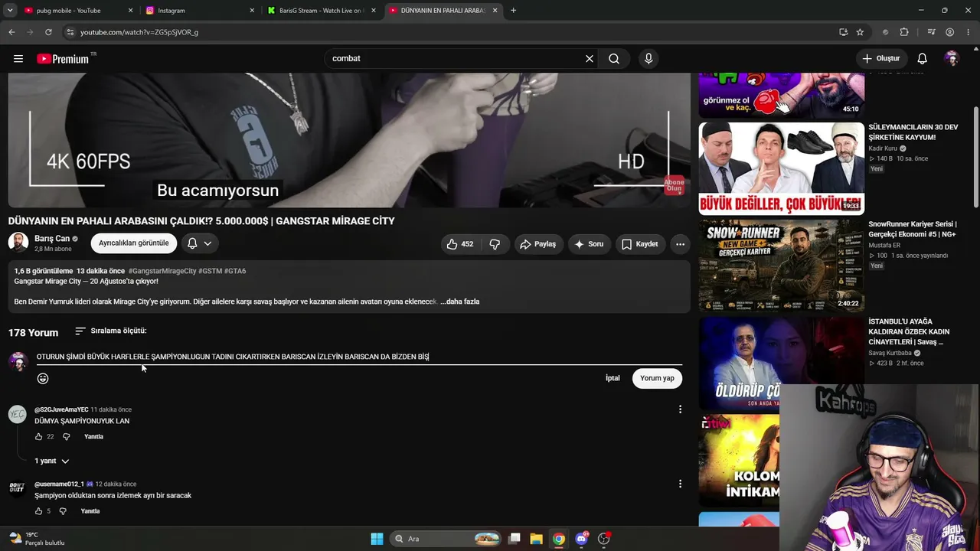This screenshot has height=551, width=980.
Task: Open the SnowRunner Kariyer Serisi video thumbnail
Action: (782, 266)
